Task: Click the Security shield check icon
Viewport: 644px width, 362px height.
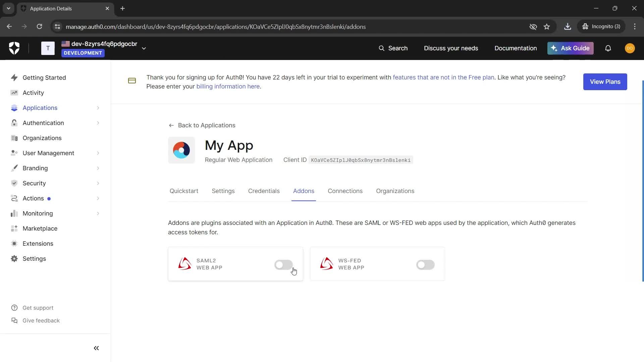Action: tap(14, 183)
